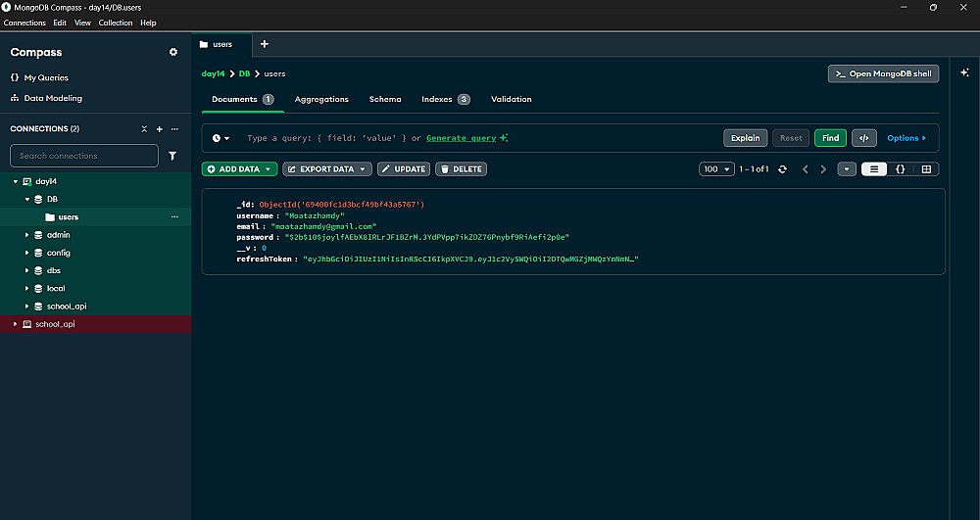The height and width of the screenshot is (520, 980).
Task: Open a new workspace tab
Action: [x=264, y=44]
